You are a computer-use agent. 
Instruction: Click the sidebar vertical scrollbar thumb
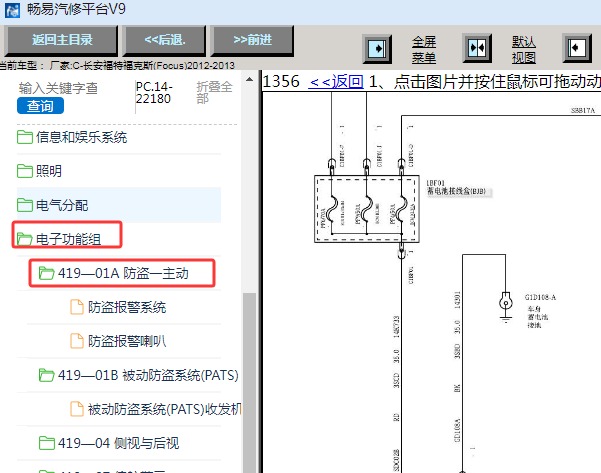click(x=250, y=383)
